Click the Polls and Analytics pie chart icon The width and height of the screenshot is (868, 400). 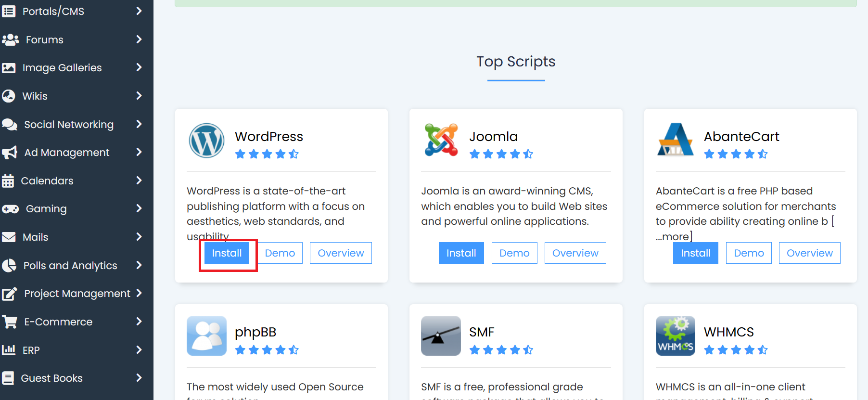tap(9, 265)
